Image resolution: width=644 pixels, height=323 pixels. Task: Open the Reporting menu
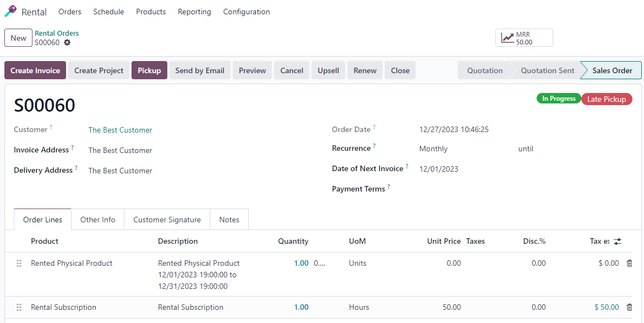click(194, 12)
